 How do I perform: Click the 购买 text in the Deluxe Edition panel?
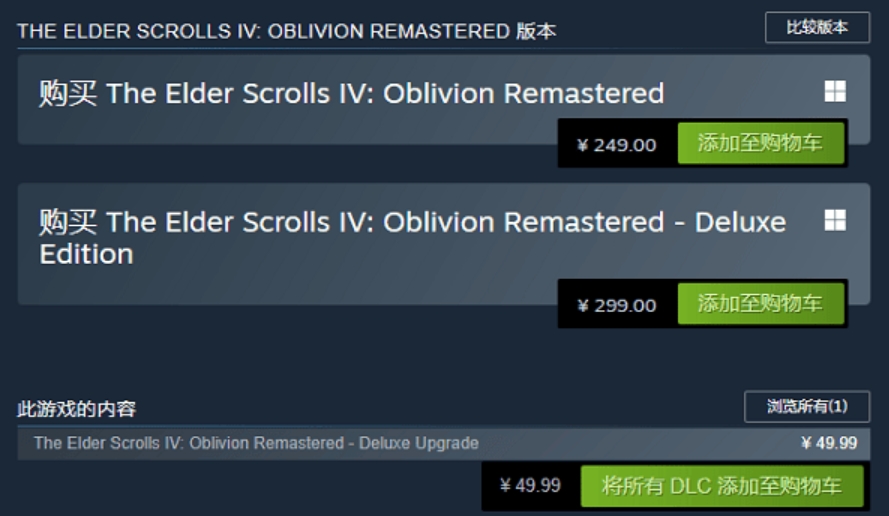tap(68, 222)
